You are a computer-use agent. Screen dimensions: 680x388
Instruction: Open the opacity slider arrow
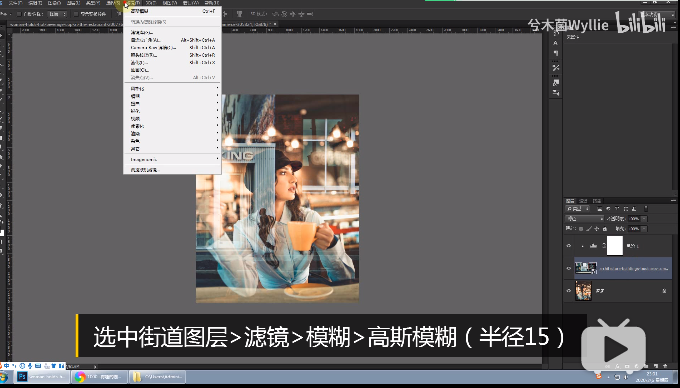point(644,218)
